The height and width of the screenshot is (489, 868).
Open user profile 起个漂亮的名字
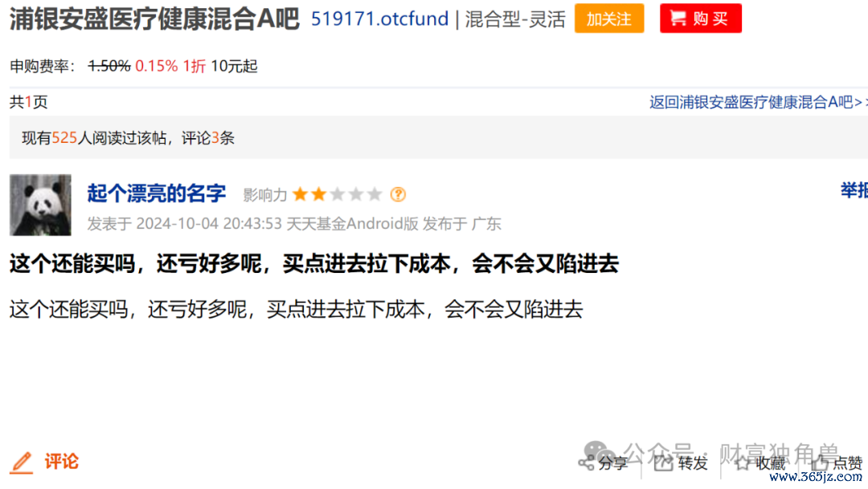[156, 194]
